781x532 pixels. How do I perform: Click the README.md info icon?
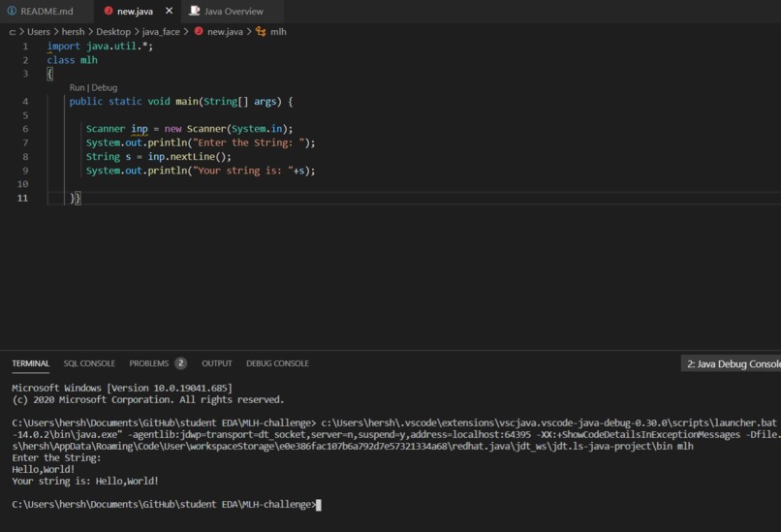point(12,11)
